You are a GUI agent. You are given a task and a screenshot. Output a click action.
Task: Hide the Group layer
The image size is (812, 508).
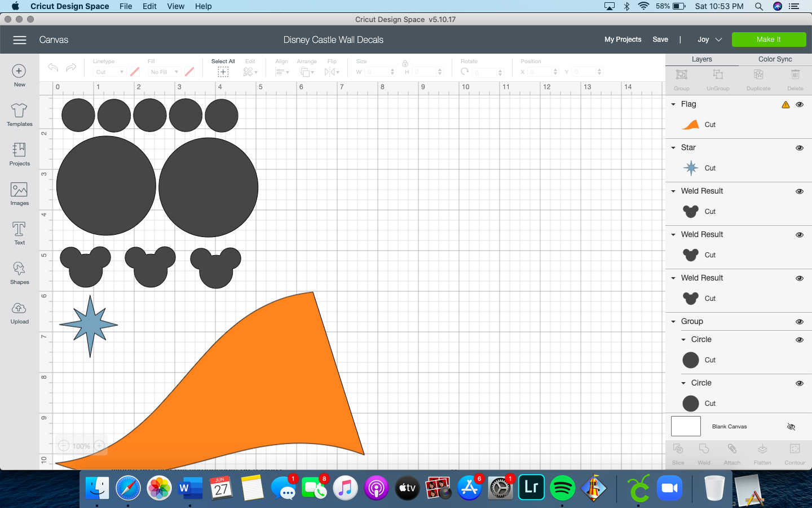[799, 322]
